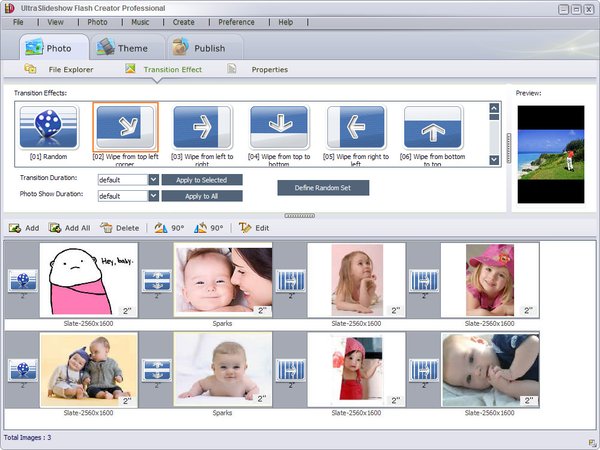Click the Define Random Set button
600x450 pixels.
tap(323, 187)
